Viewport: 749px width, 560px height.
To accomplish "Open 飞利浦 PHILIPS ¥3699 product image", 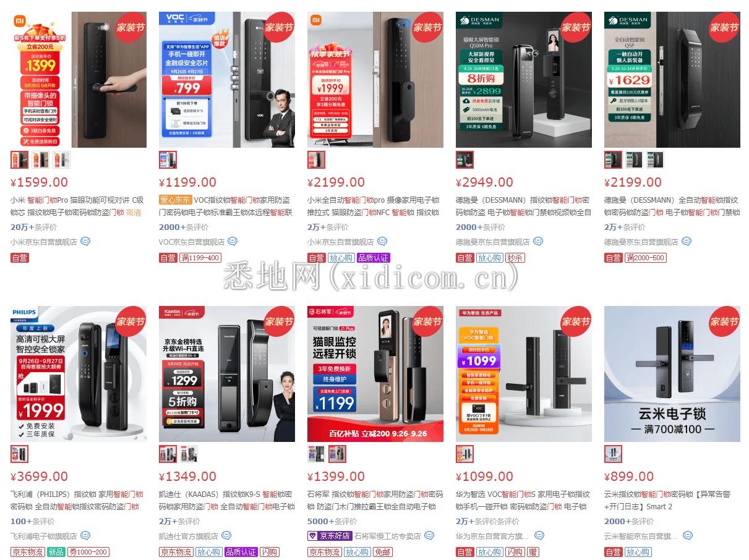I will point(79,373).
